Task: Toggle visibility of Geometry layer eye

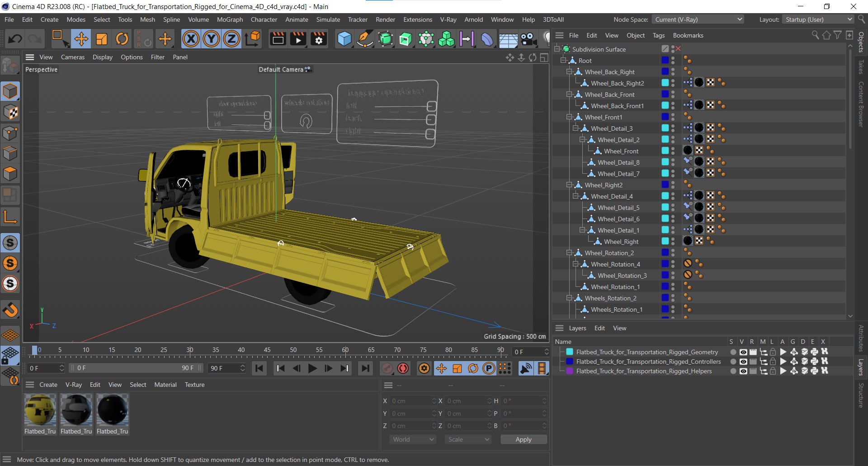Action: pyautogui.click(x=743, y=352)
